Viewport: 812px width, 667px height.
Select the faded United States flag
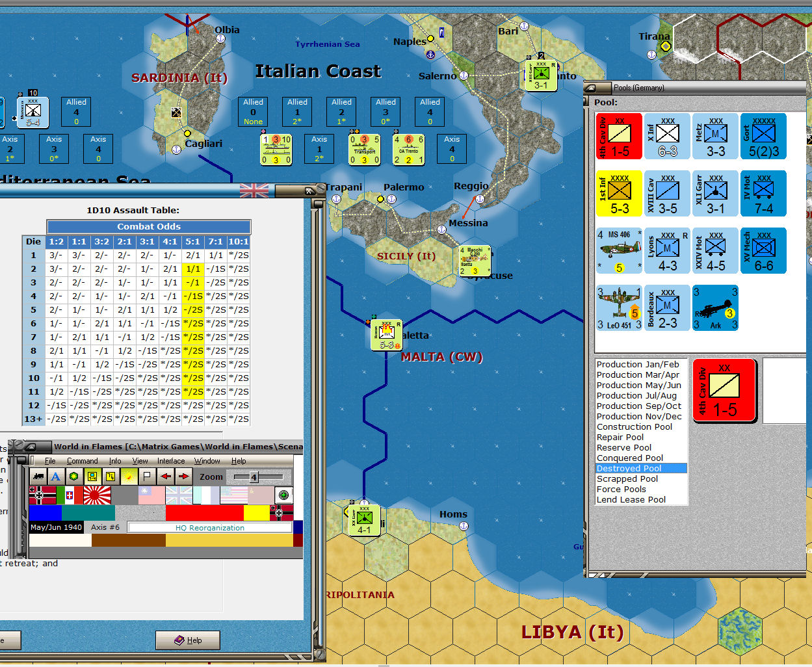click(233, 495)
